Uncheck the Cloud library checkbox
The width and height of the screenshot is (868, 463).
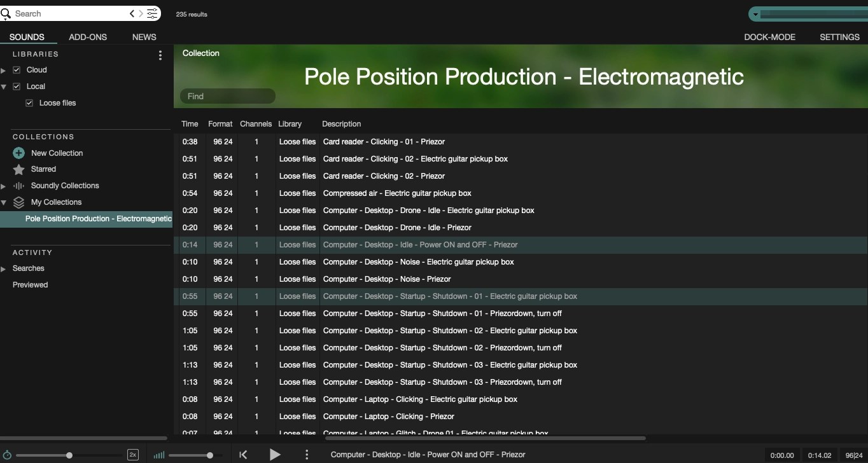point(16,70)
